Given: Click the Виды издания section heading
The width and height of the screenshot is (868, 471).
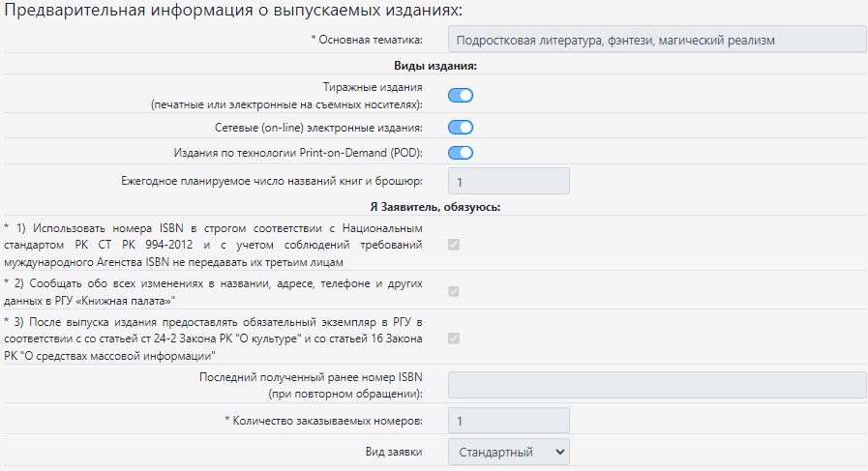Looking at the screenshot, I should point(435,66).
